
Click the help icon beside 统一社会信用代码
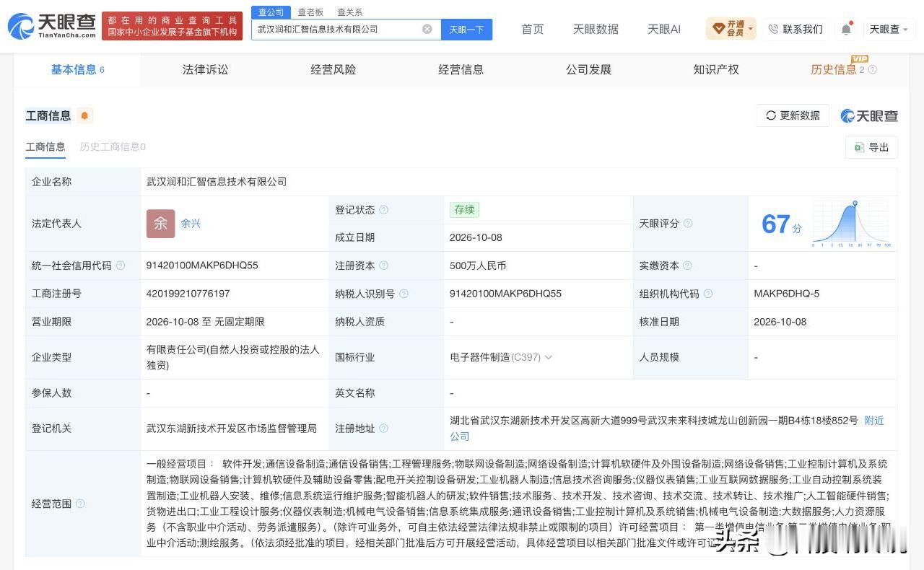[x=121, y=266]
